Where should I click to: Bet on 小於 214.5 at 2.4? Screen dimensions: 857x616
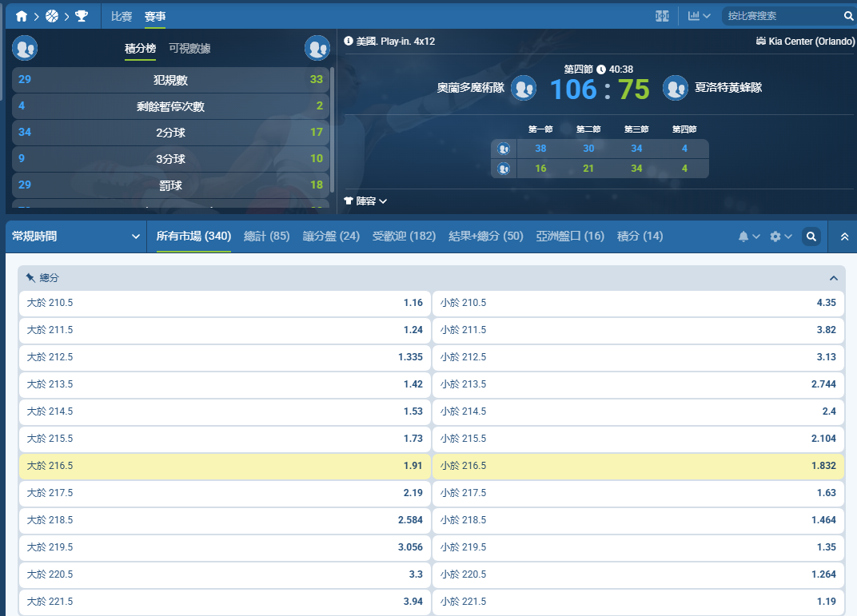point(638,411)
